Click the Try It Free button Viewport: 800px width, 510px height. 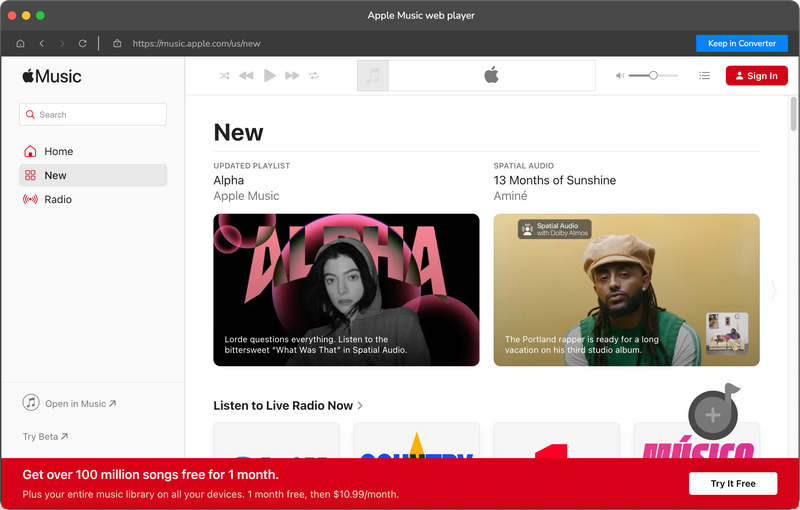(x=733, y=483)
